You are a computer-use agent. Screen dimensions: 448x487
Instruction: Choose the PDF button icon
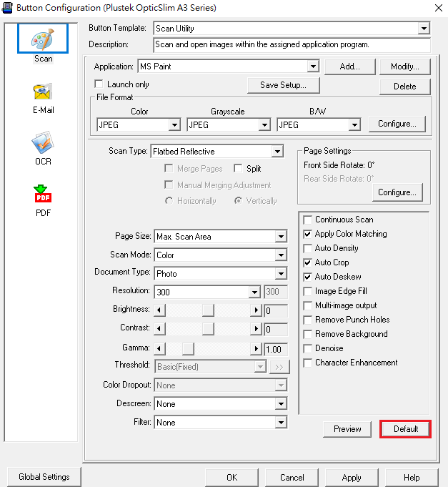[x=43, y=195]
